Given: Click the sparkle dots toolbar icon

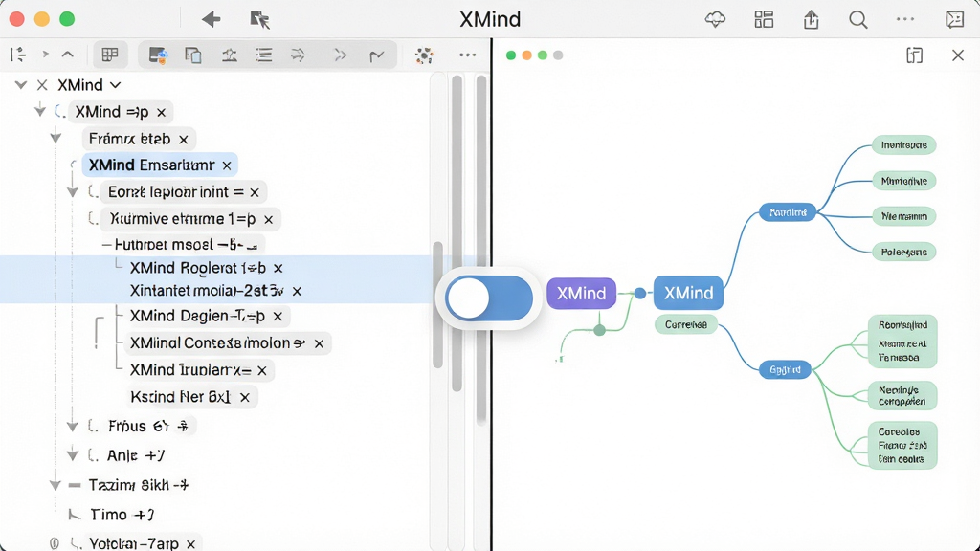Looking at the screenshot, I should 424,55.
